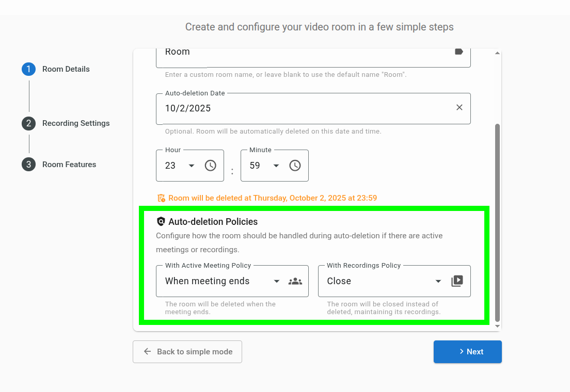Expand the With Active Meeting Policy dropdown

tap(276, 281)
